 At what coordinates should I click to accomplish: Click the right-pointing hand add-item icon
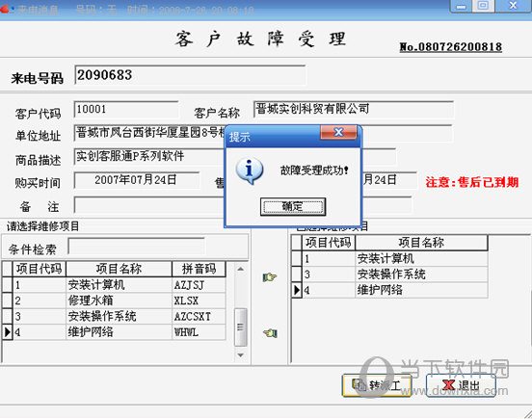coord(270,277)
